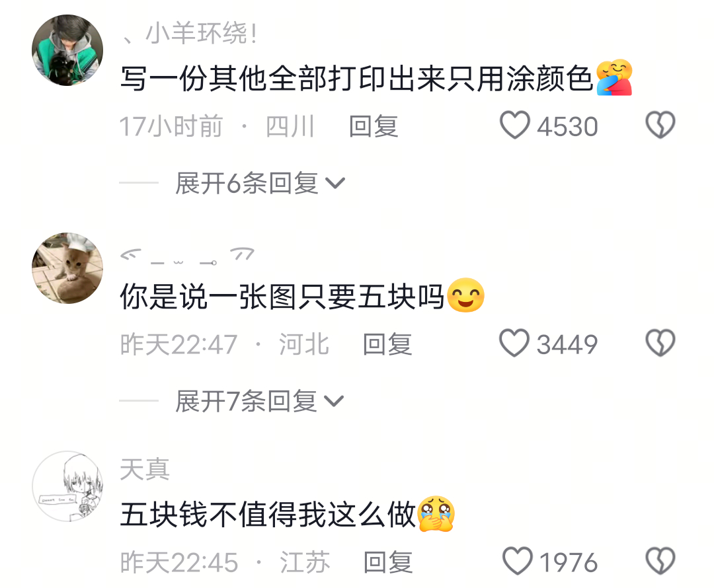
Task: Dislike the comment with 4530 likes
Action: click(660, 125)
